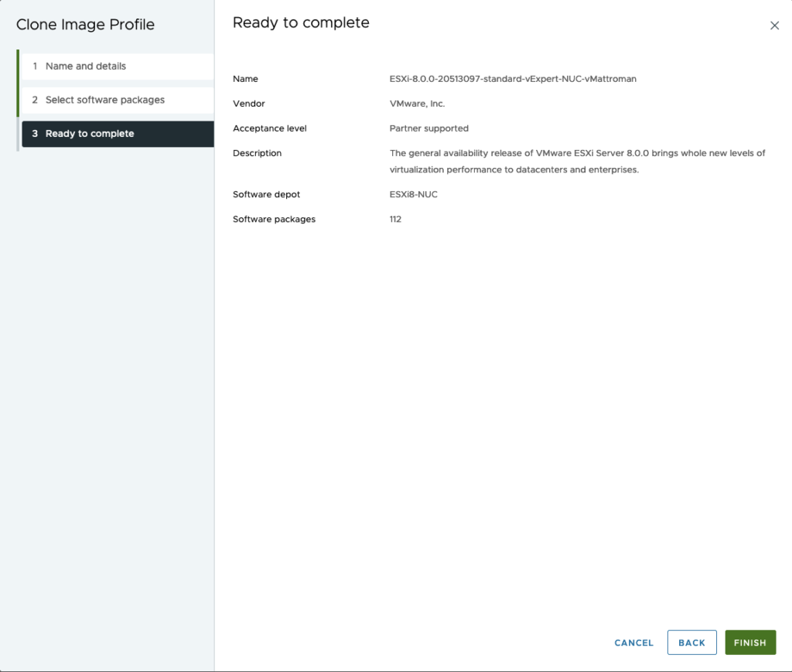The image size is (792, 672).
Task: Click the software packages count 112
Action: click(395, 219)
